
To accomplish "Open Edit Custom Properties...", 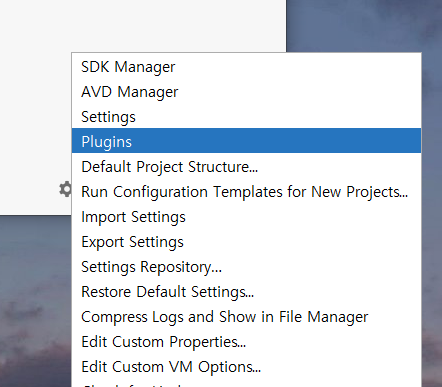I will coord(246,342).
